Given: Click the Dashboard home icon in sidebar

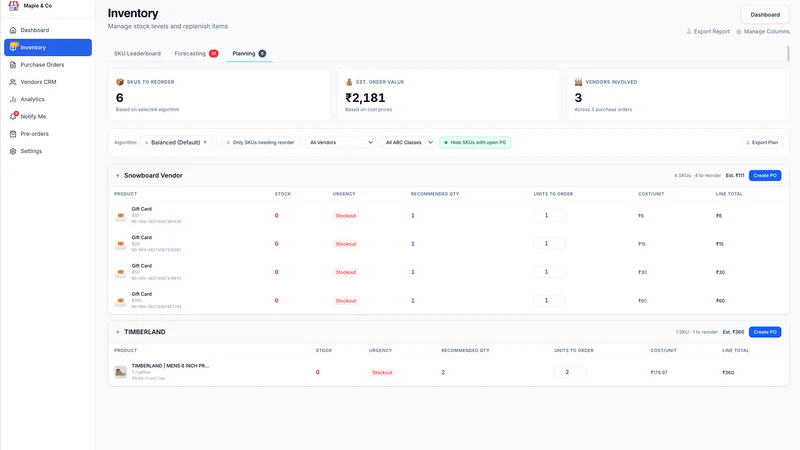Looking at the screenshot, I should pyautogui.click(x=13, y=30).
